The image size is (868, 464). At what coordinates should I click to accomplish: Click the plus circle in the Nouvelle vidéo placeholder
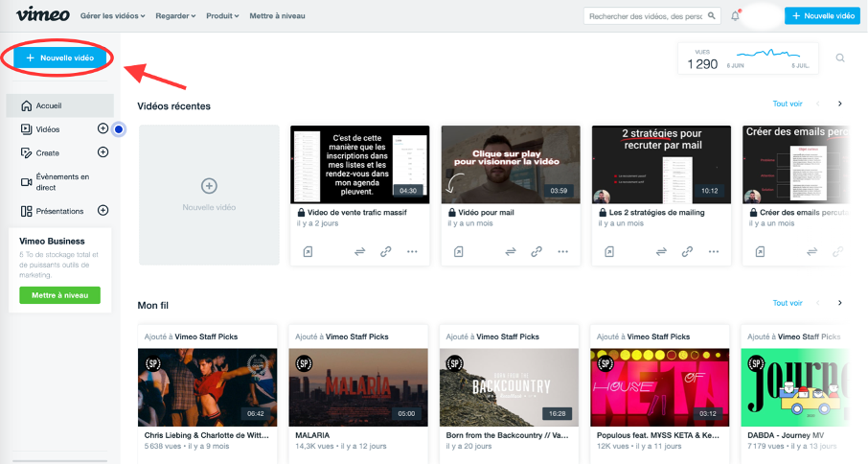(209, 186)
